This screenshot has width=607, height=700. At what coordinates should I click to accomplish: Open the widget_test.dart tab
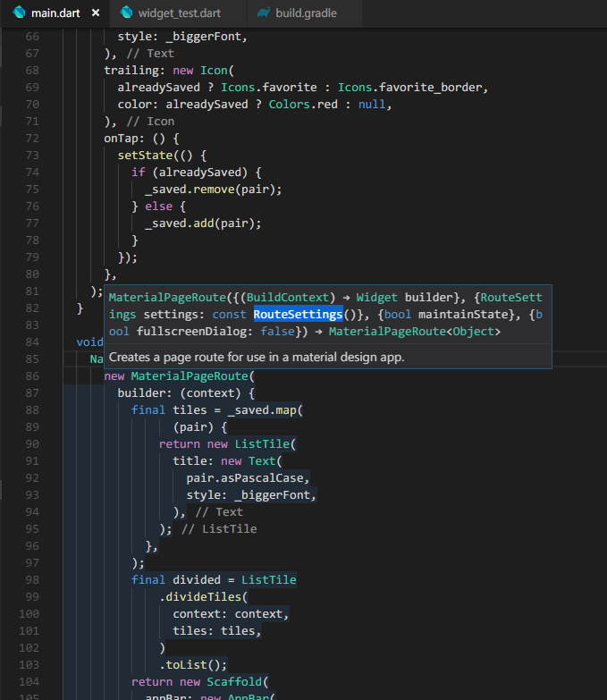pos(179,13)
